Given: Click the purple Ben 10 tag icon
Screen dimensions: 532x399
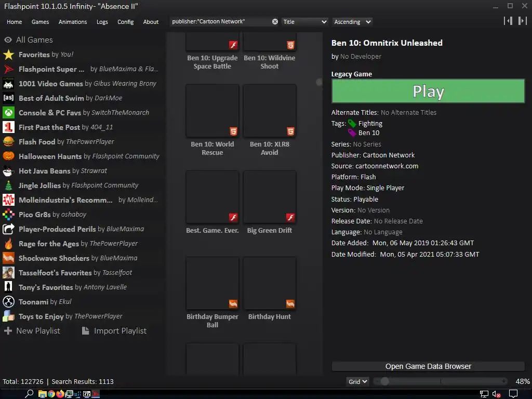Looking at the screenshot, I should pyautogui.click(x=352, y=132).
